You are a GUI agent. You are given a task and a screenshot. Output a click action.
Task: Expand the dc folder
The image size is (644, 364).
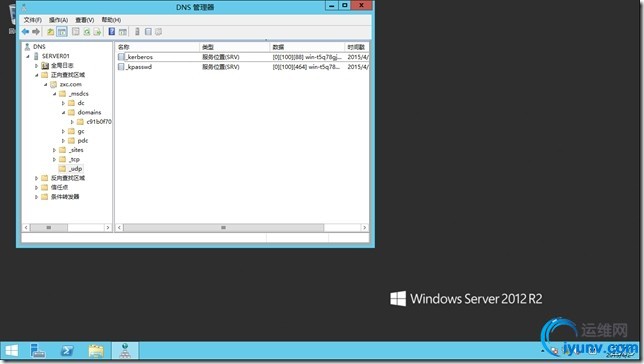[63, 103]
